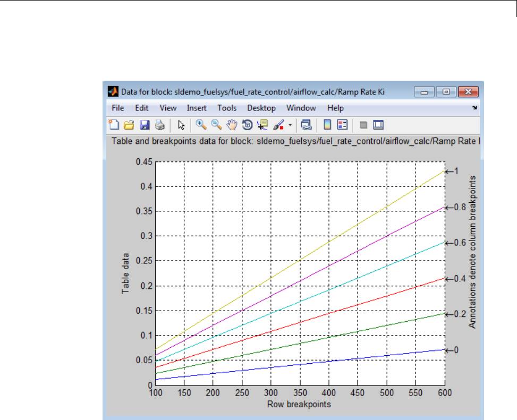Toggle the Brush data tool
This screenshot has height=420, width=517.
point(278,125)
